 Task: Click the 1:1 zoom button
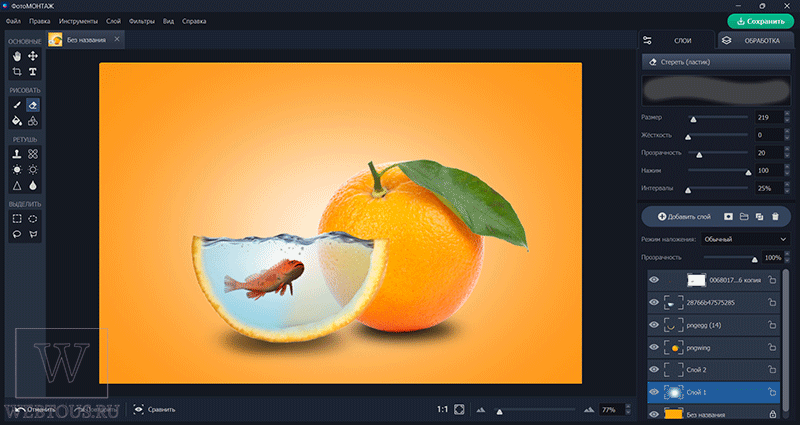(x=442, y=409)
